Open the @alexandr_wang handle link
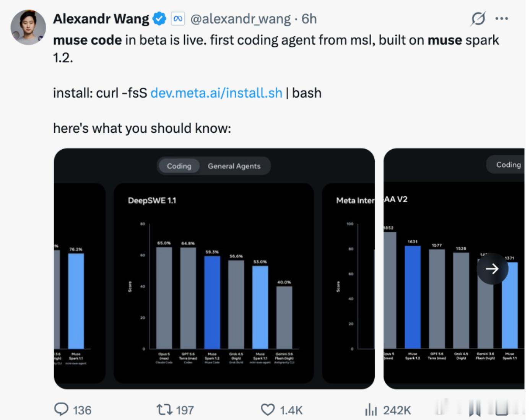530x420 pixels. (241, 19)
